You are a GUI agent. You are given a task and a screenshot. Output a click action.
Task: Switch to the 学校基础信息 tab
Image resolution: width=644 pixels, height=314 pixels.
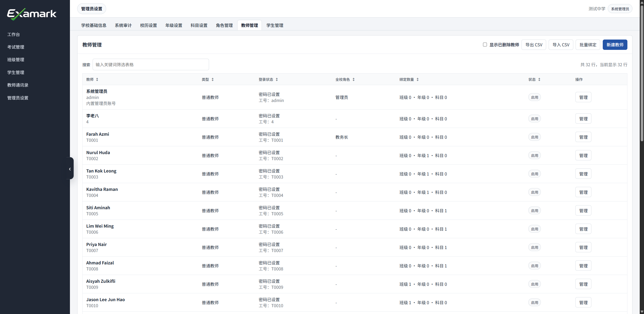coord(94,25)
